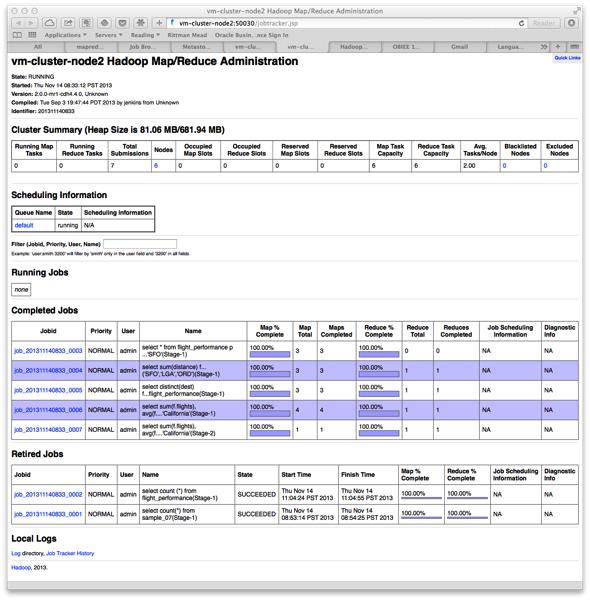Switch to the mapred tab
Screen dimensions: 590x600
coord(90,47)
